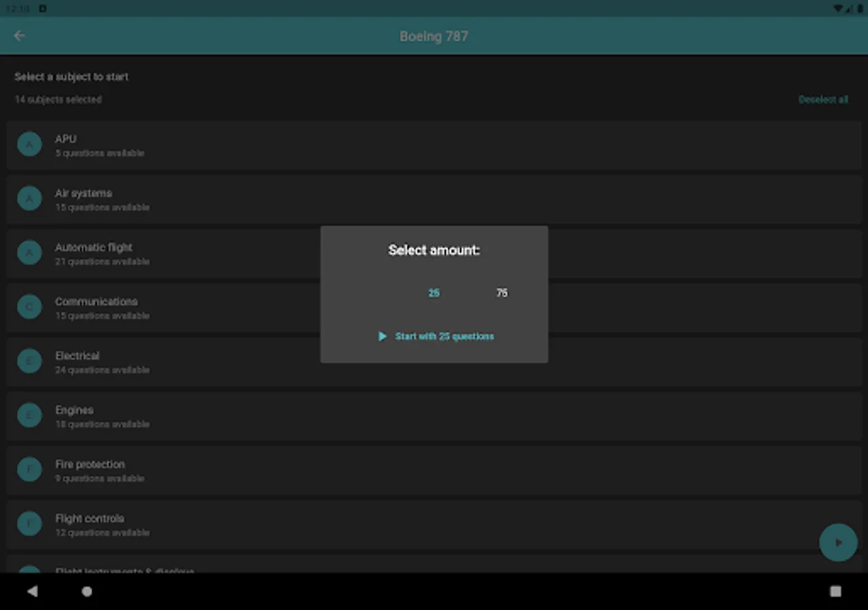Start with 25 questions

(435, 336)
